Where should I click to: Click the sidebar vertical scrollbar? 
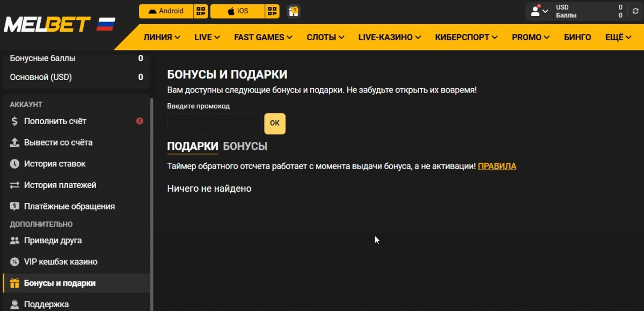click(152, 204)
